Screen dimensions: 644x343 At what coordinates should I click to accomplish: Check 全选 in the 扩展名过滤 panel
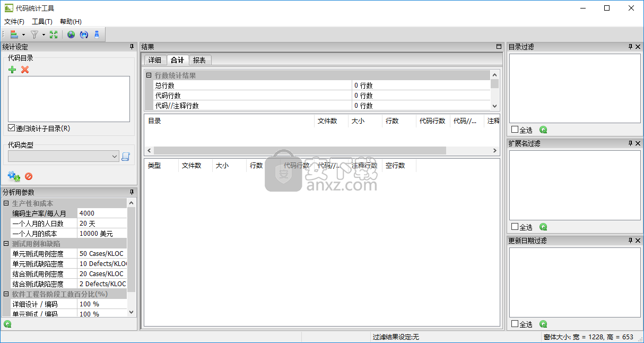(x=515, y=227)
